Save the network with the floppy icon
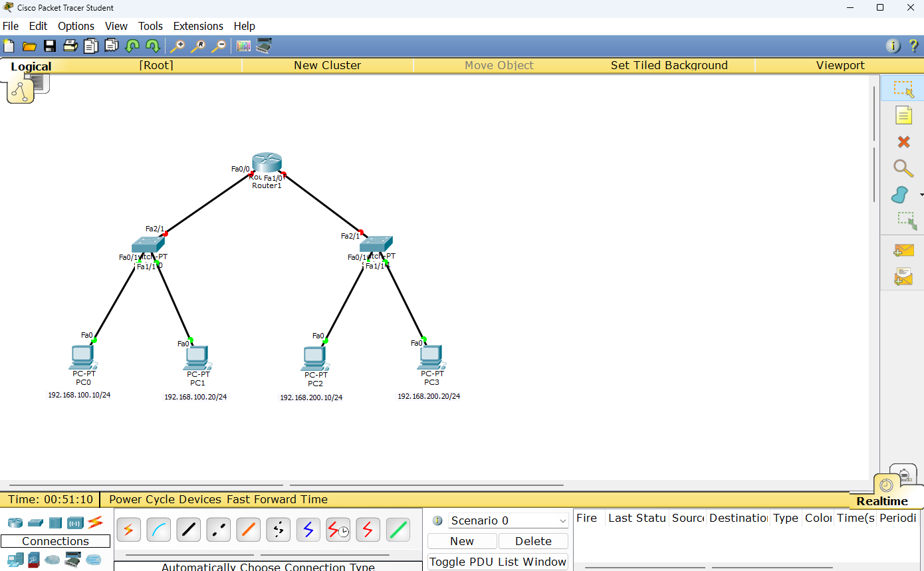The height and width of the screenshot is (571, 924). tap(50, 46)
